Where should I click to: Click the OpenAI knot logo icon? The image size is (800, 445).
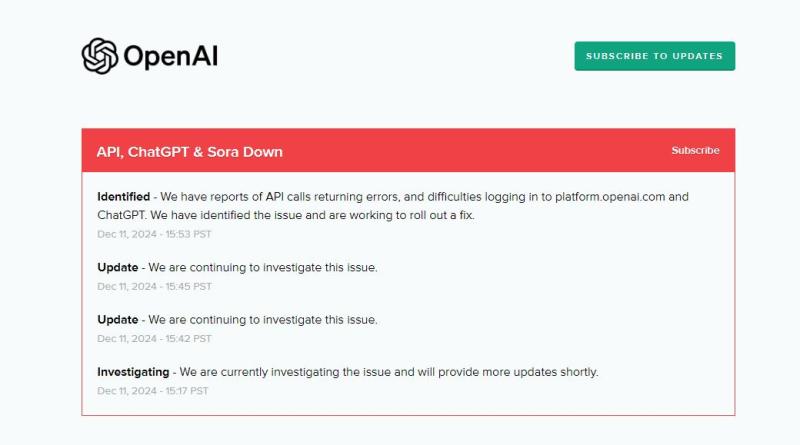click(x=99, y=56)
